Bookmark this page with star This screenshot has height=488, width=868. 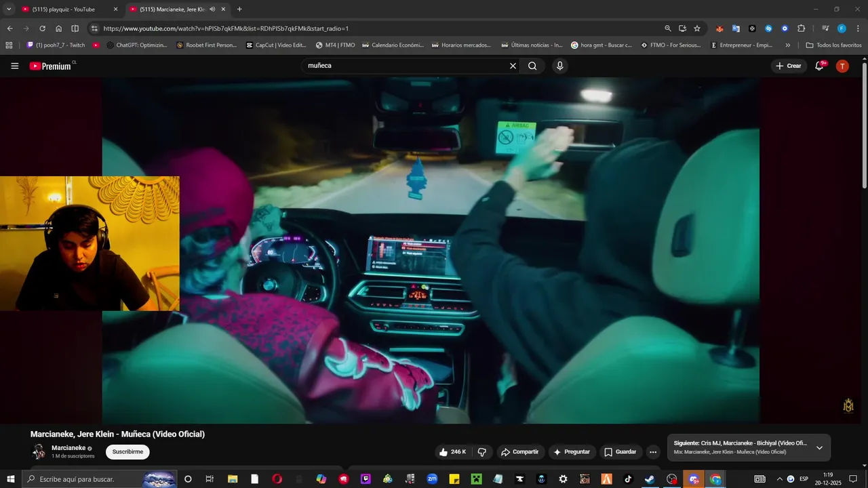click(x=697, y=28)
